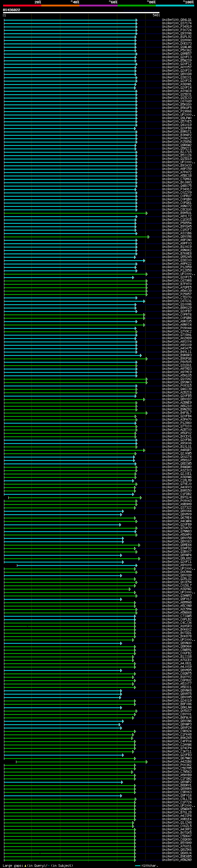The width and height of the screenshot is (197, 868).
Task: Click the UniRef100_P80505 label
Action: (177, 362)
